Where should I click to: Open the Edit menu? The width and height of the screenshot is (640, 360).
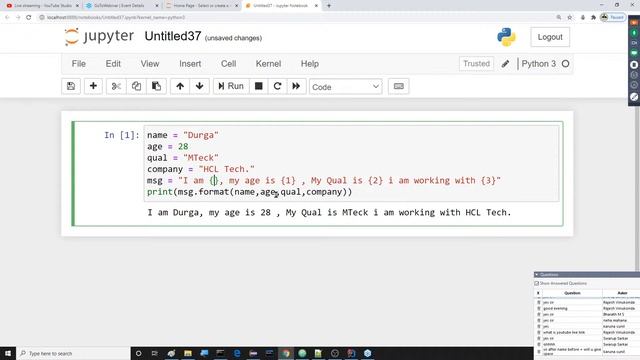(x=113, y=64)
